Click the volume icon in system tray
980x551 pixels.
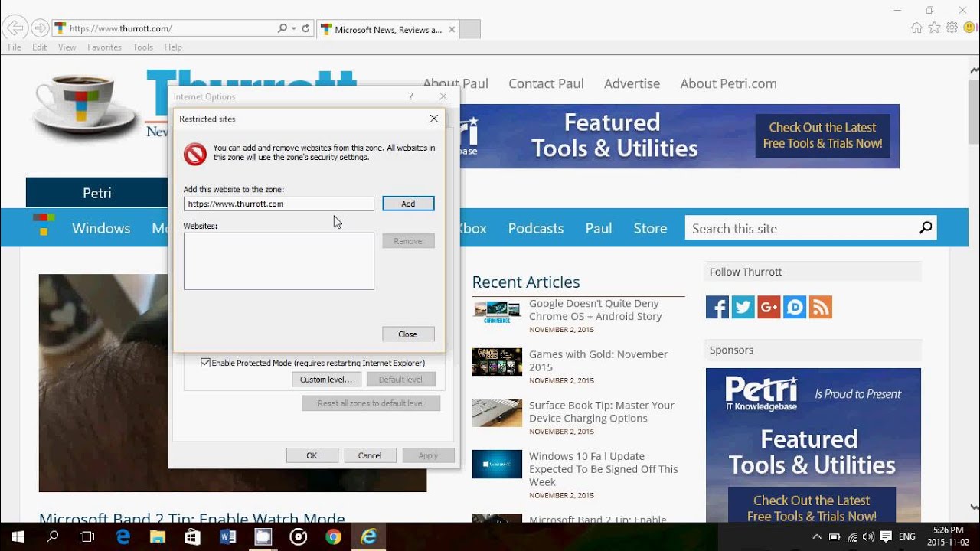pos(869,537)
